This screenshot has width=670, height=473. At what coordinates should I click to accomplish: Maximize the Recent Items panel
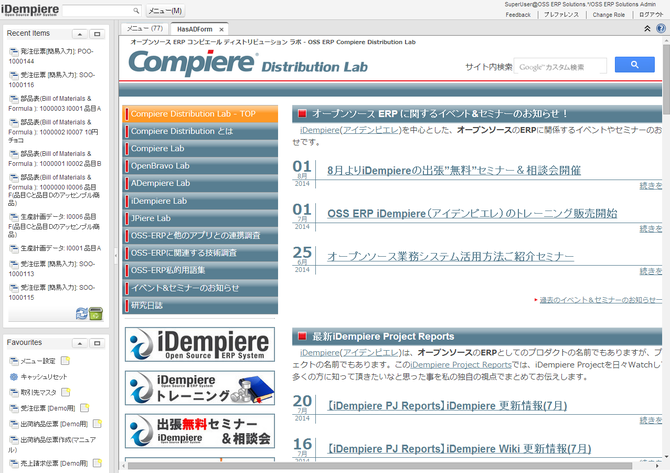pos(97,34)
